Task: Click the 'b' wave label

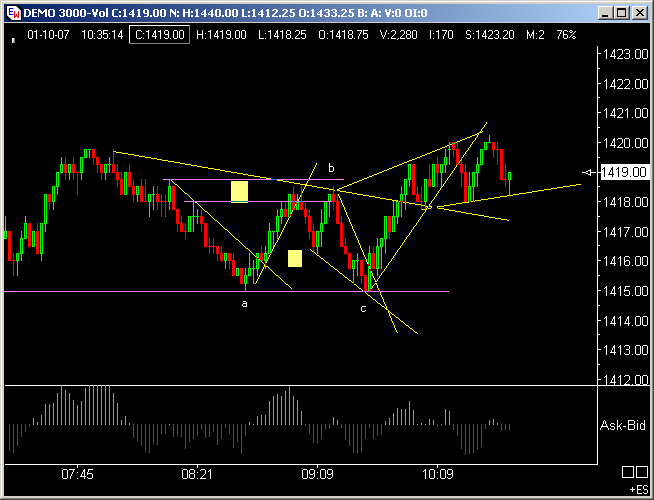Action: coord(331,168)
